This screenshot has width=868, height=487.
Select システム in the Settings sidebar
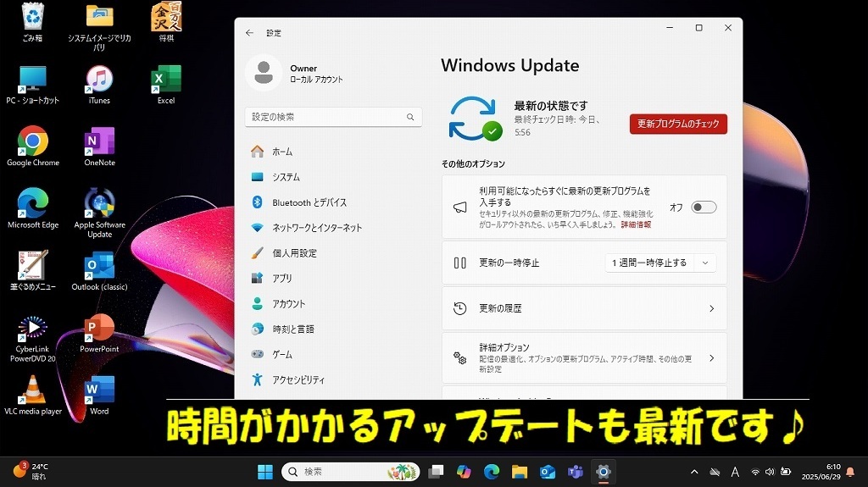pyautogui.click(x=333, y=177)
